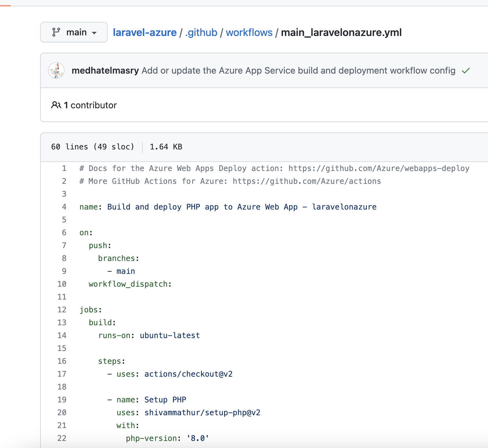Navigate to the .github folder breadcrumb
The width and height of the screenshot is (488, 448).
click(x=201, y=32)
